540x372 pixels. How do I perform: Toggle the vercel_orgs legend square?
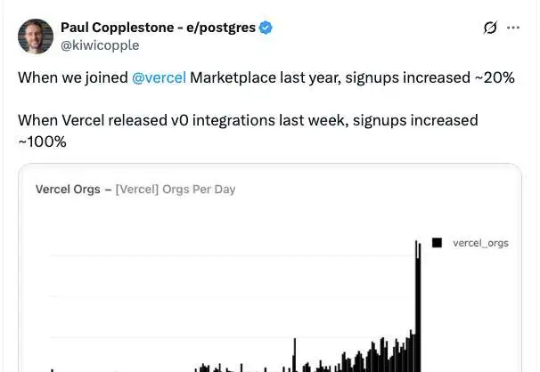[x=437, y=243]
